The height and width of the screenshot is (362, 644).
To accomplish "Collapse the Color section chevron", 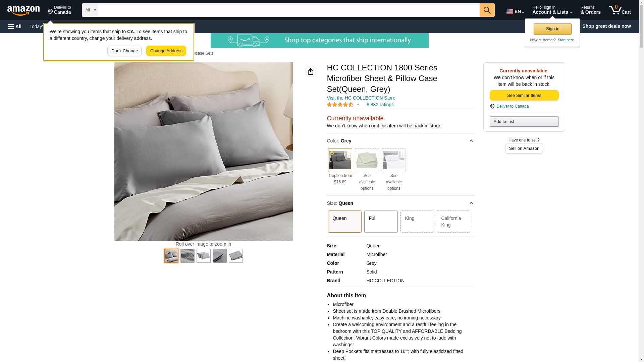I will click(x=471, y=141).
